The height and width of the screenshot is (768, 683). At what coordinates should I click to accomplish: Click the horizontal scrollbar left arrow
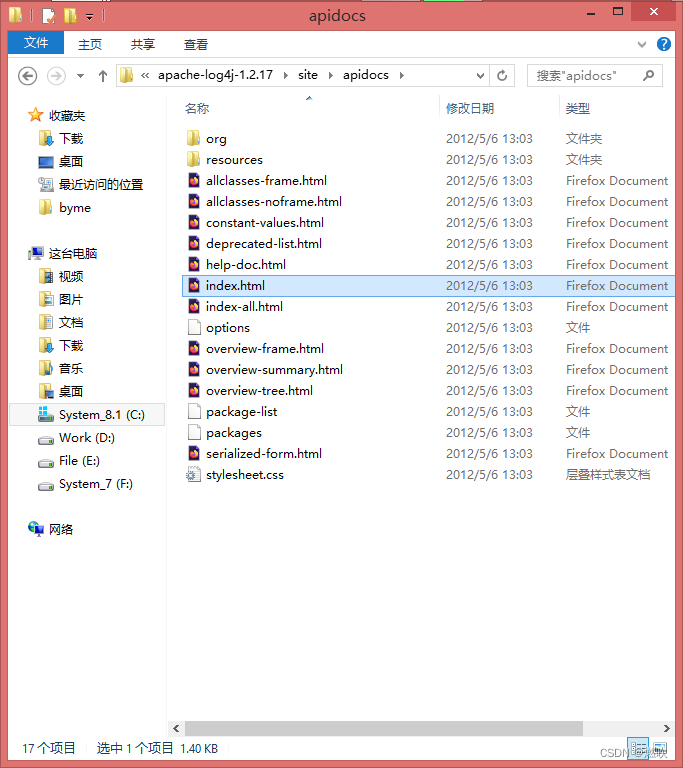(176, 728)
